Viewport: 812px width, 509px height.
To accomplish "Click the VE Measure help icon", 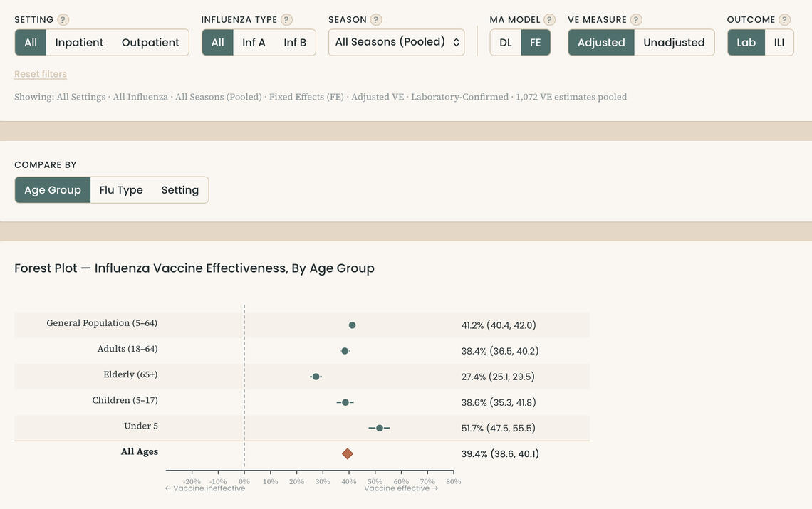I will [x=636, y=20].
